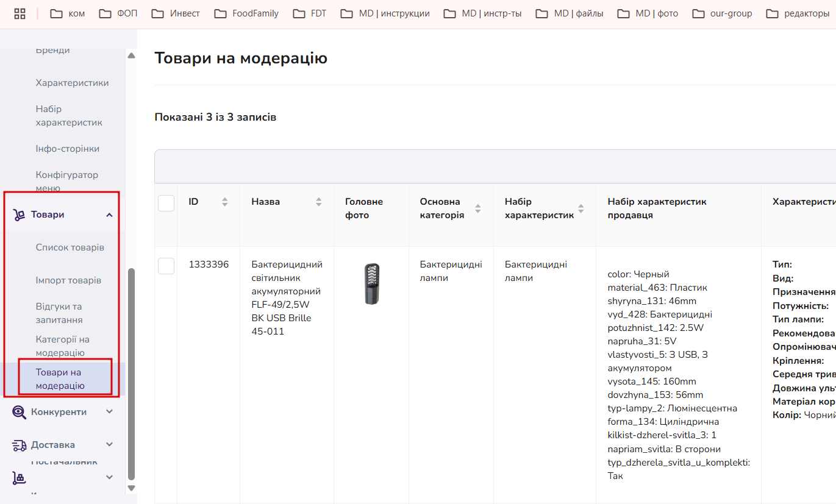
Task: Sort by Назва column arrows
Action: (319, 202)
